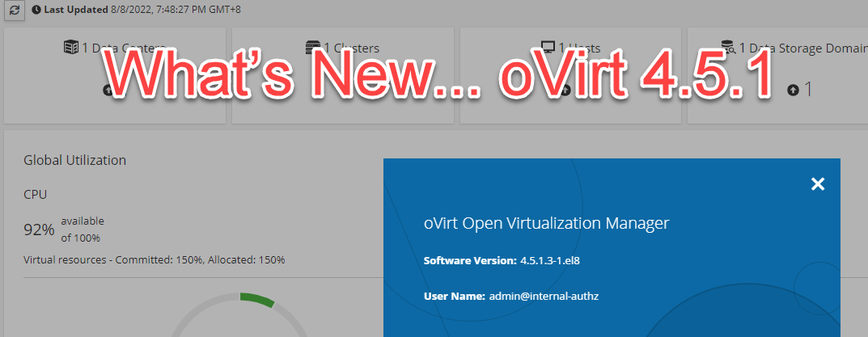The height and width of the screenshot is (337, 868).
Task: Open the Clusters card
Action: [x=343, y=76]
